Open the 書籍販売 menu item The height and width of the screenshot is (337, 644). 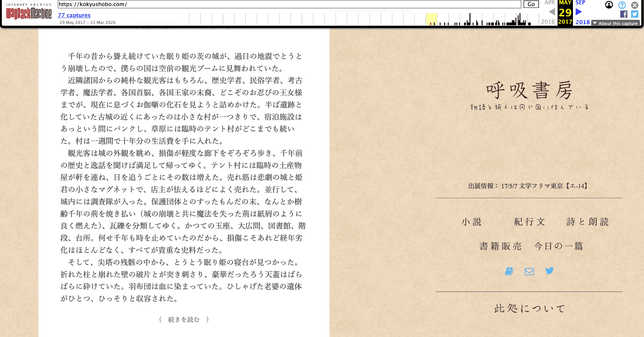pos(500,246)
